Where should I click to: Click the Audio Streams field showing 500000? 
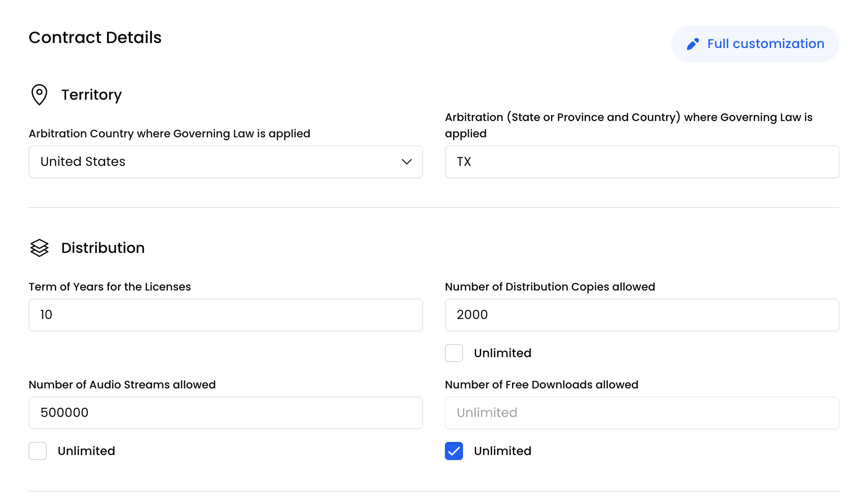pyautogui.click(x=225, y=413)
